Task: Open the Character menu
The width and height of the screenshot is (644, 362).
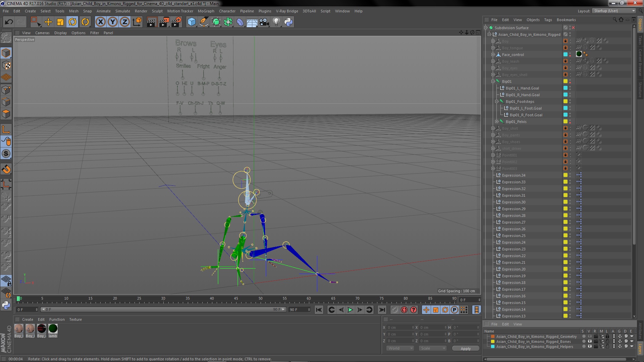Action: (227, 11)
